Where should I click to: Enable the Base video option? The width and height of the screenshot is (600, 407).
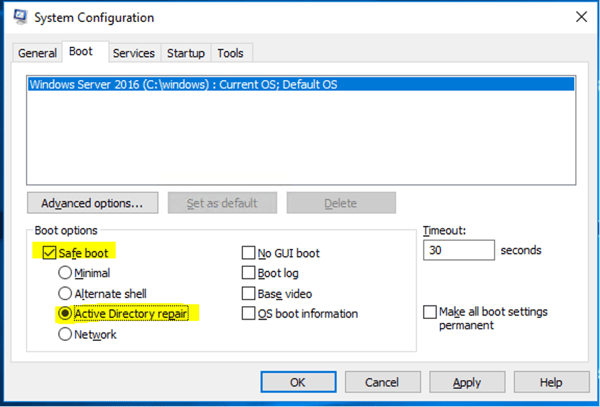tap(248, 293)
